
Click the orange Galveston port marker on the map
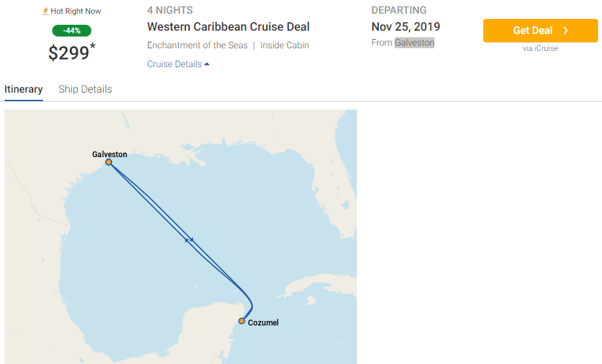click(109, 162)
